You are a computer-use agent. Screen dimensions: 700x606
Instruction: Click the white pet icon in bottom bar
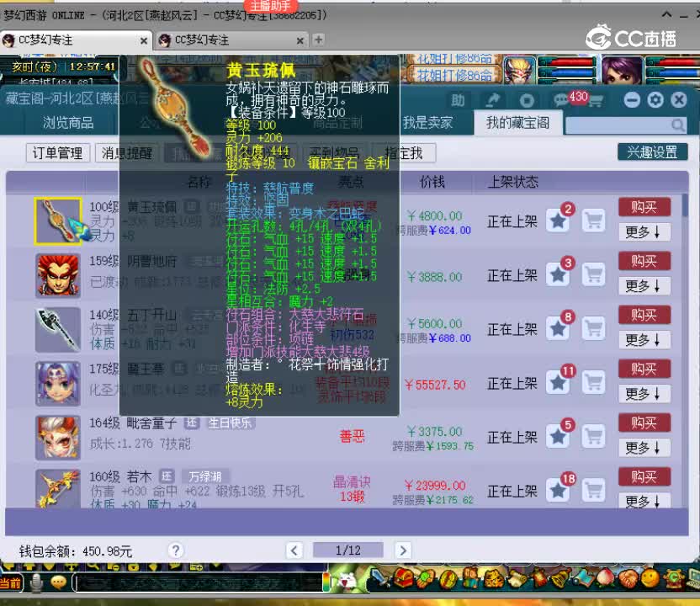click(x=346, y=581)
